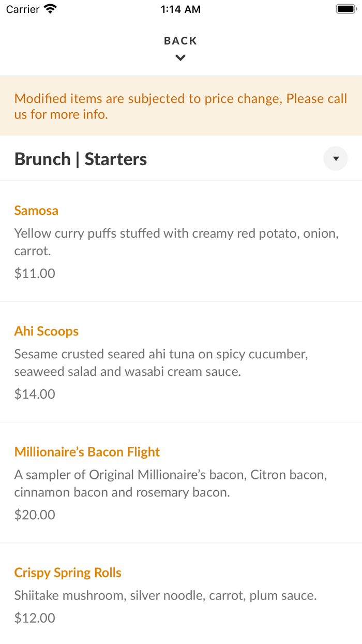Choose Millionaire's Bacon Flight
The height and width of the screenshot is (644, 362).
point(87,452)
